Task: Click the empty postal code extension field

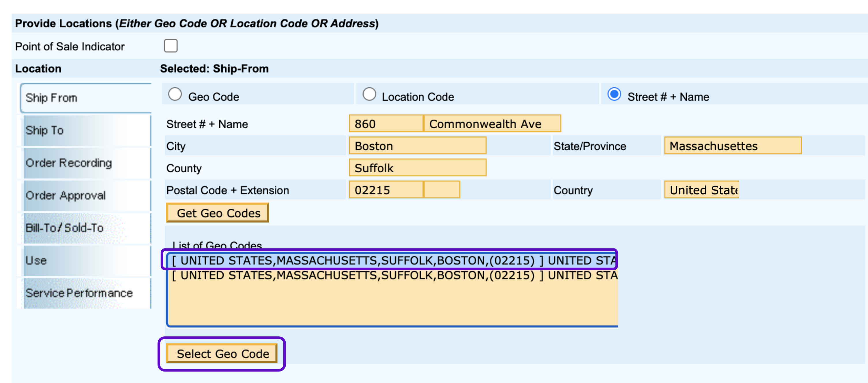Action: coord(442,190)
